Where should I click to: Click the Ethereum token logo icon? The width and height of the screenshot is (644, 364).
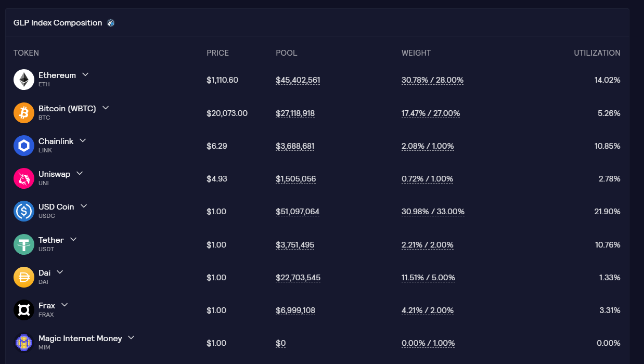pyautogui.click(x=24, y=80)
